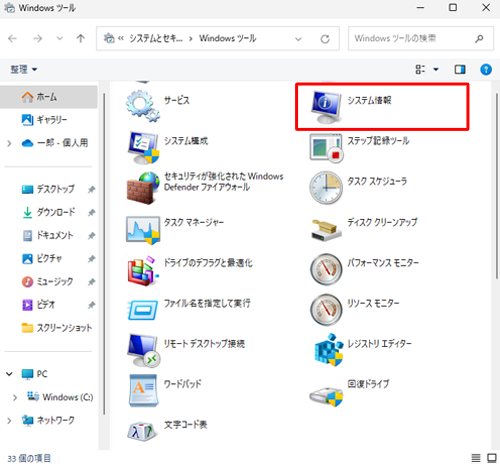500x464 pixels.
Task: Open the ディスク クリーンアップ icon
Action: point(326,230)
